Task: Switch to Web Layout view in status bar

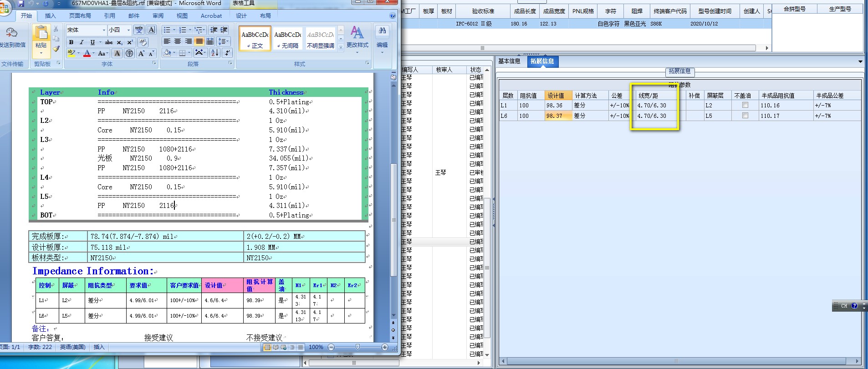Action: (x=284, y=347)
